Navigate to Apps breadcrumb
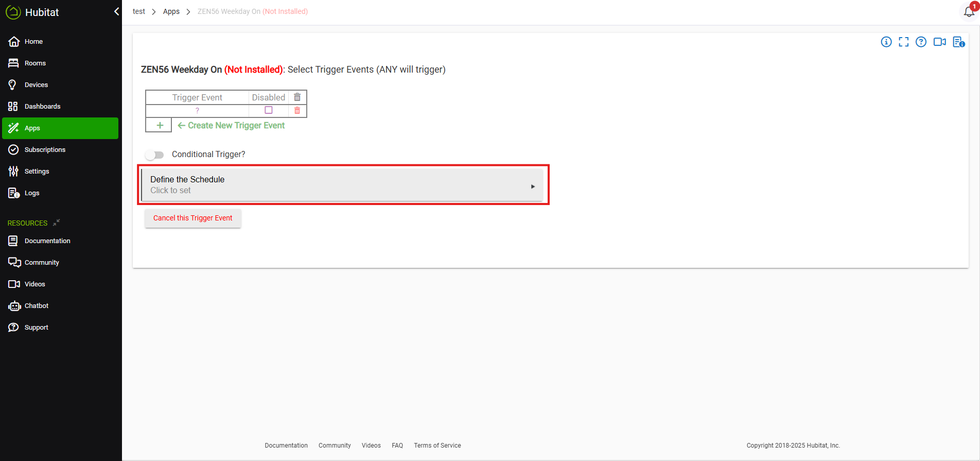The height and width of the screenshot is (461, 980). point(171,11)
